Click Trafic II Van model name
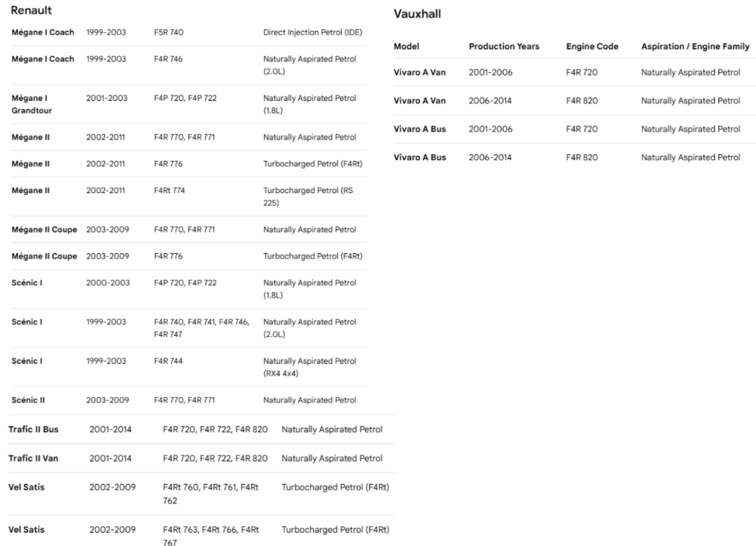The width and height of the screenshot is (756, 546). [33, 458]
